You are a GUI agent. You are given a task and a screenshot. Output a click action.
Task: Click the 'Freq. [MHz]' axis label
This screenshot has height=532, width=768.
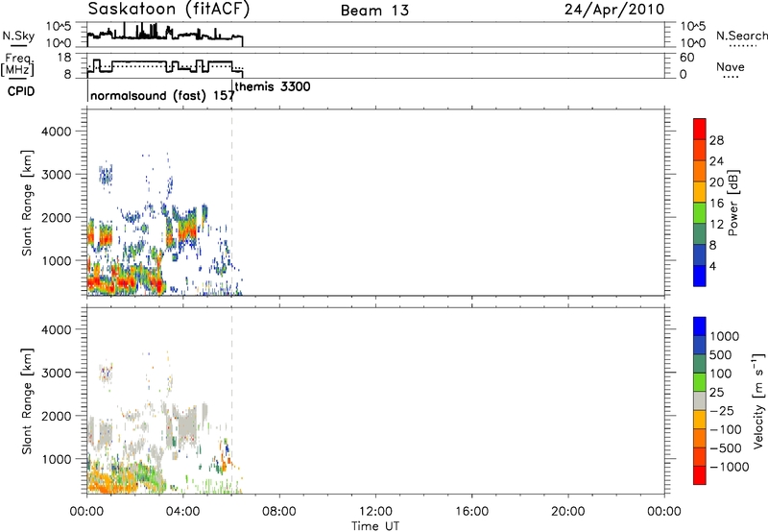[x=18, y=64]
